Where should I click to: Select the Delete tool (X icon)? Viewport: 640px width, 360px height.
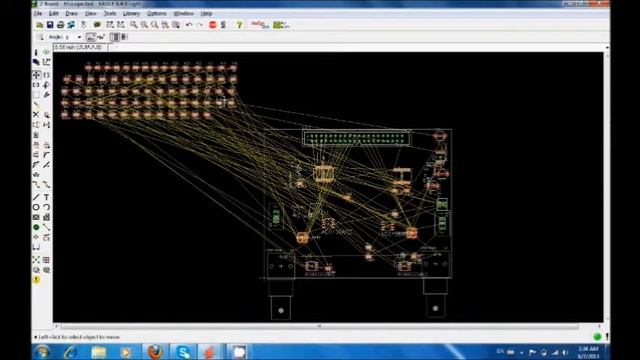coord(36,115)
